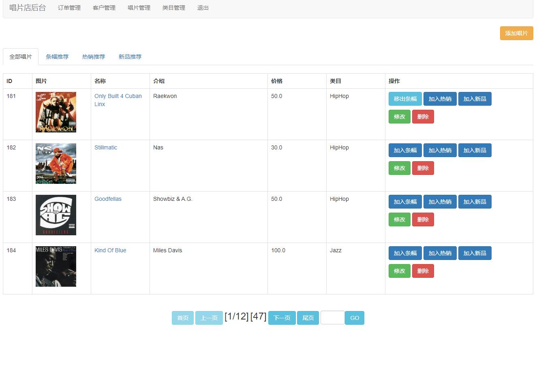This screenshot has height=392, width=539.
Task: Click the Goodfellas album cover thumbnail
Action: [56, 215]
